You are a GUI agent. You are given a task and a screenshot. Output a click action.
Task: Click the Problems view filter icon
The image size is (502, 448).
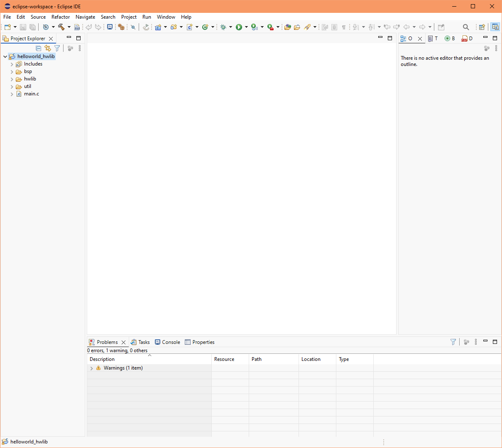tap(453, 342)
